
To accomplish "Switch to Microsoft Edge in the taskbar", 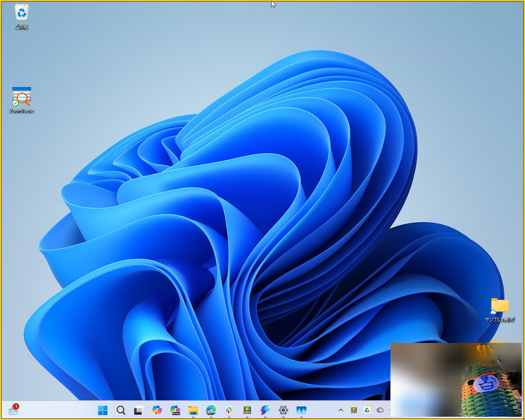I will coord(211,410).
